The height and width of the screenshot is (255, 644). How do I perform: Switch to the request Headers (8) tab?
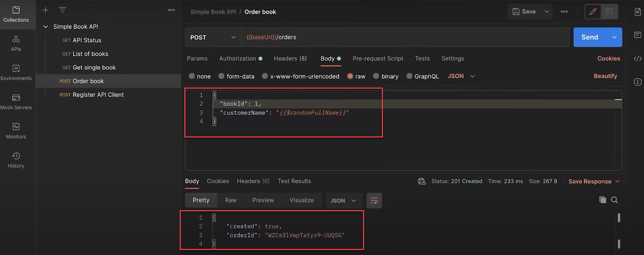pyautogui.click(x=290, y=59)
